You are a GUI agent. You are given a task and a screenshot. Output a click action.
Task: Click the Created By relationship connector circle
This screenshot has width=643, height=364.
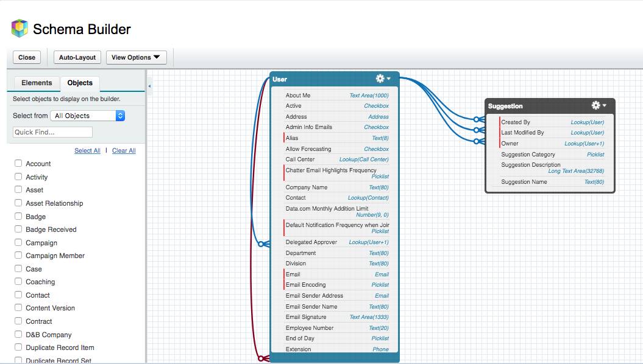476,119
